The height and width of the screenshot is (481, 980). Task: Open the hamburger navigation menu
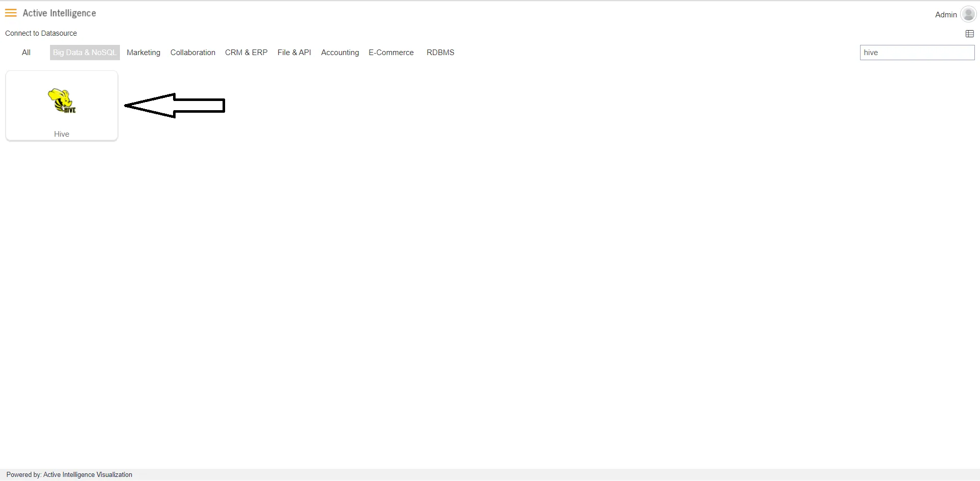pos(11,13)
